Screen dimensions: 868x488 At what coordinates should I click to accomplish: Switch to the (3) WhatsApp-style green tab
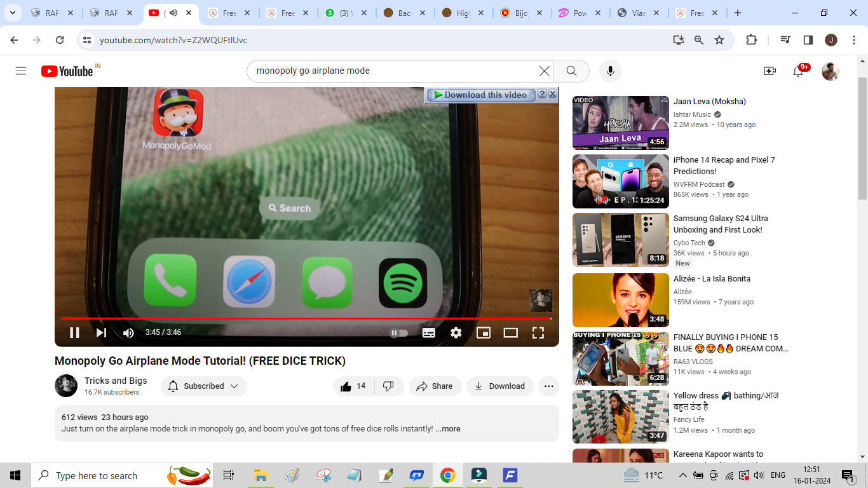(346, 13)
